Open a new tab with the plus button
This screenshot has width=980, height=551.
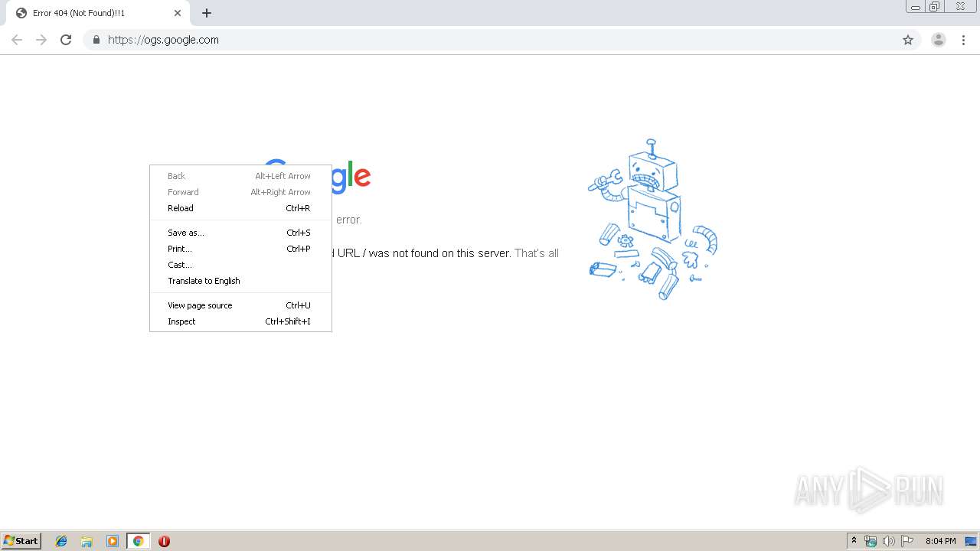(x=207, y=13)
